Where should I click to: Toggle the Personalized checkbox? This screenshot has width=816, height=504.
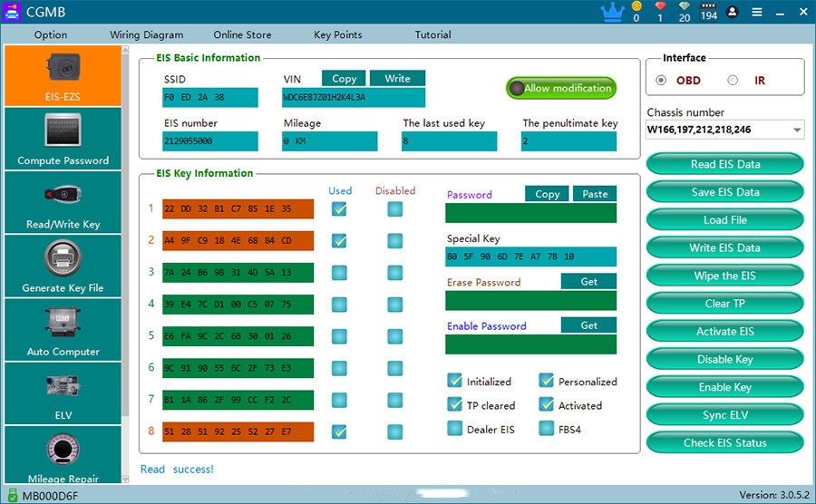(x=547, y=381)
